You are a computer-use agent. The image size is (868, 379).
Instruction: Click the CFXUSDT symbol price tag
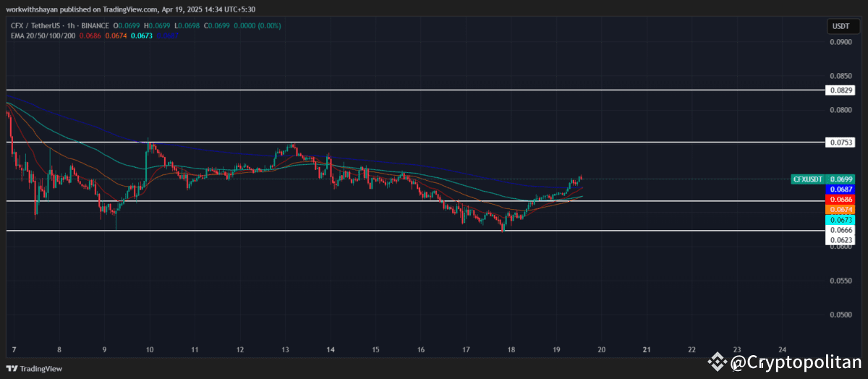point(807,179)
